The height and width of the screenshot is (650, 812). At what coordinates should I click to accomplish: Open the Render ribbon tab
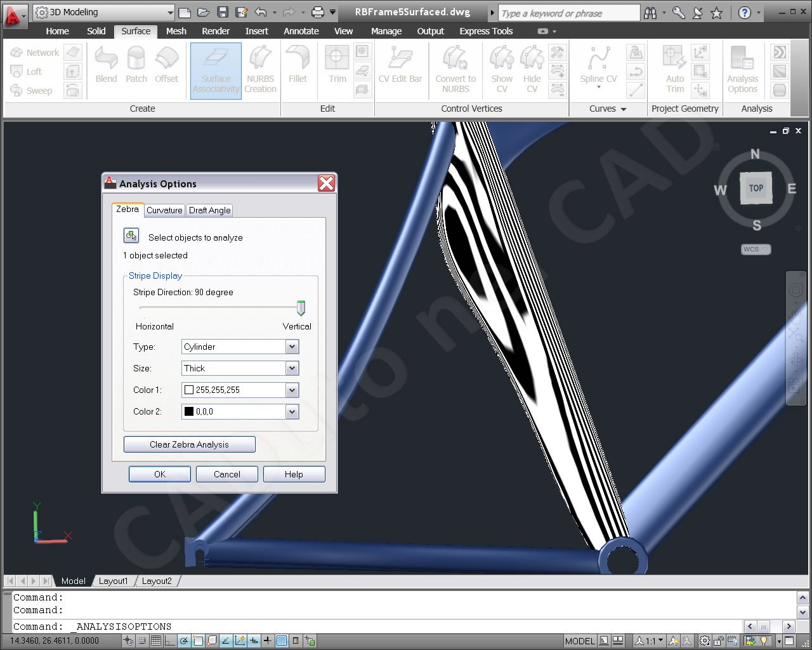(x=216, y=31)
